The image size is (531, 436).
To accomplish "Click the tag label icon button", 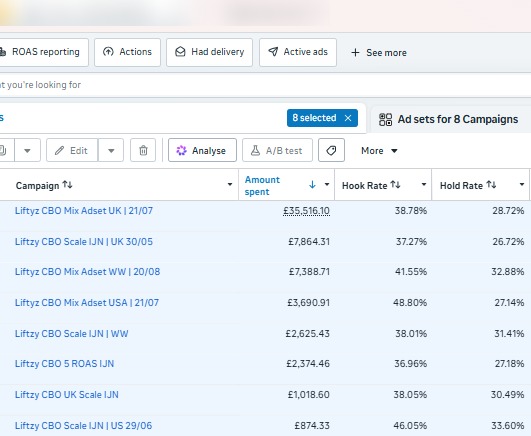I will [x=331, y=150].
